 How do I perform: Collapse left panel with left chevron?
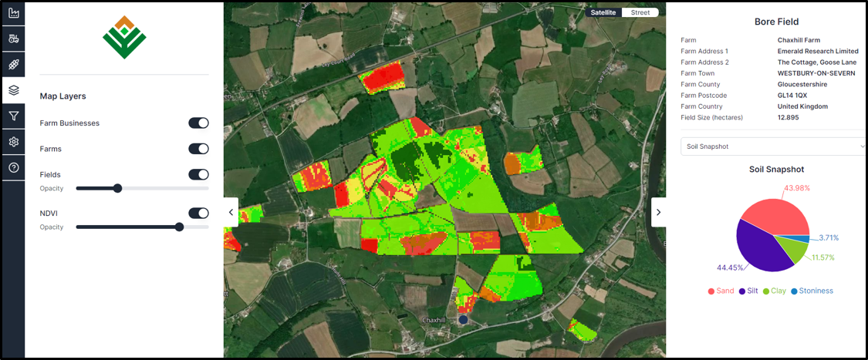point(231,212)
